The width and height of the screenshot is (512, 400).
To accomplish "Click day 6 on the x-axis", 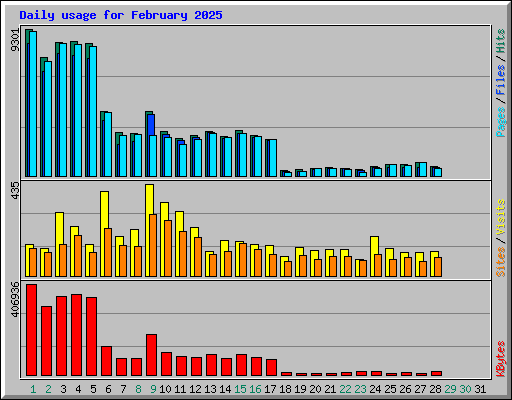I will (108, 389).
